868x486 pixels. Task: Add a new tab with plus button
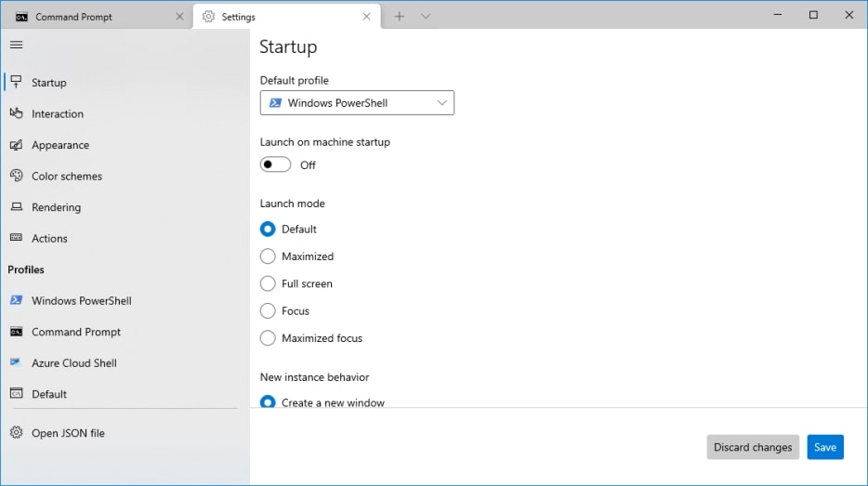tap(399, 17)
